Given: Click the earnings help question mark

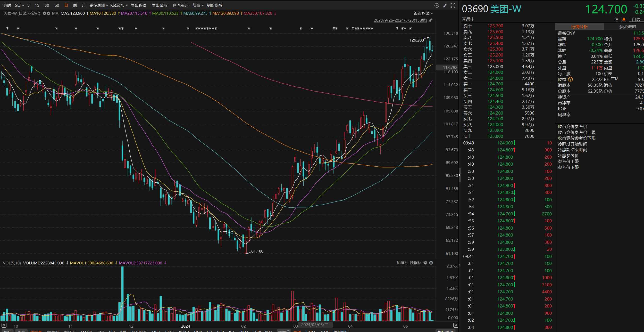Looking at the screenshot, I should point(571,79).
